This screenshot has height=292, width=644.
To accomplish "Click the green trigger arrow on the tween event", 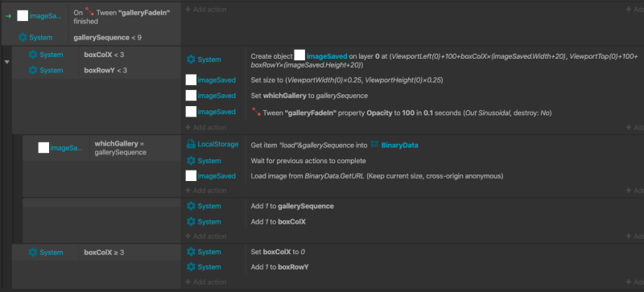I will [8, 16].
